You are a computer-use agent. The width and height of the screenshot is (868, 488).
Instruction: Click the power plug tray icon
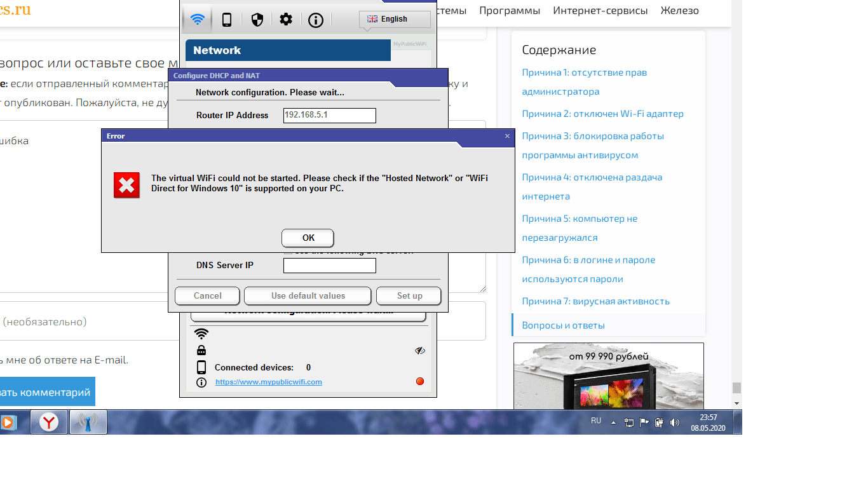click(x=659, y=422)
